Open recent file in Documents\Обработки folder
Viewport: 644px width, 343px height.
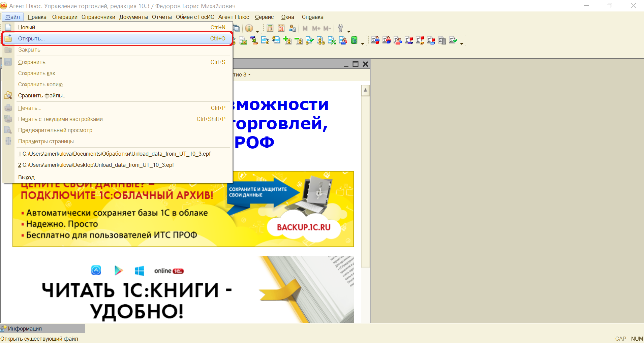coord(115,154)
